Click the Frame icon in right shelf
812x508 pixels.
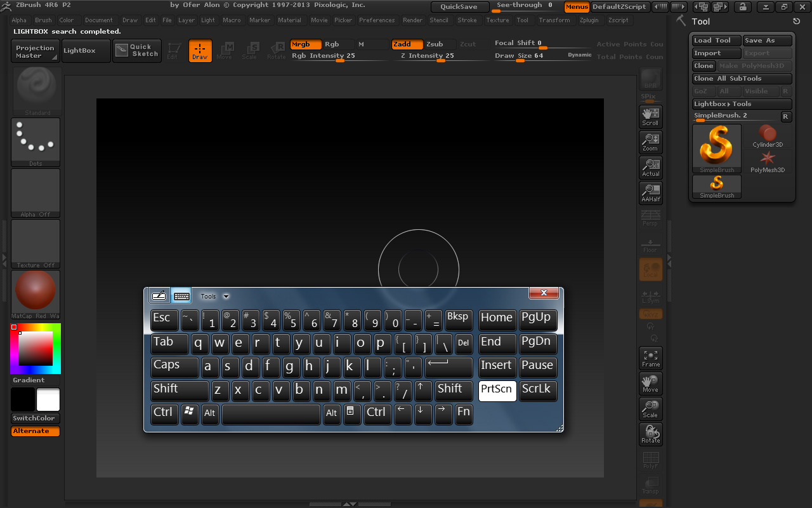[x=650, y=358]
